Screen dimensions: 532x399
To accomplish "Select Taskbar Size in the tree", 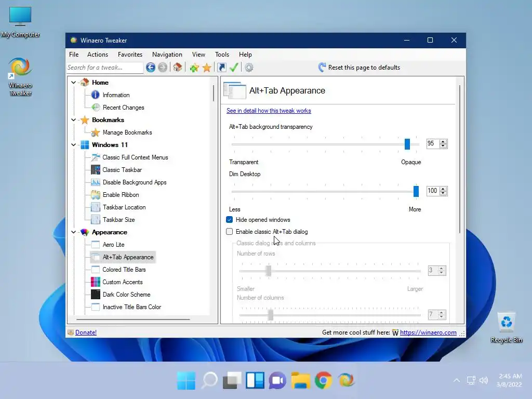I will click(x=119, y=220).
